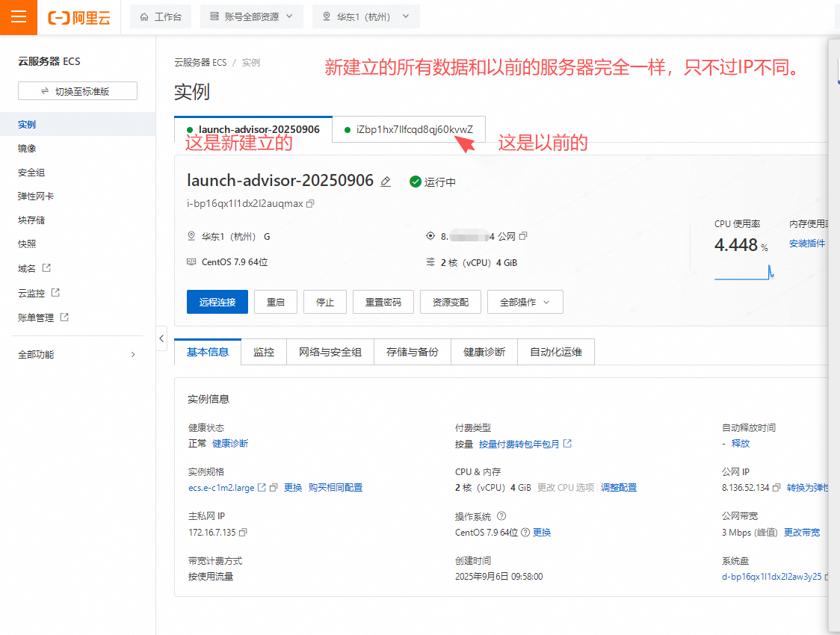Switch to the 网络与安全组 tab
The width and height of the screenshot is (840, 635).
point(330,352)
